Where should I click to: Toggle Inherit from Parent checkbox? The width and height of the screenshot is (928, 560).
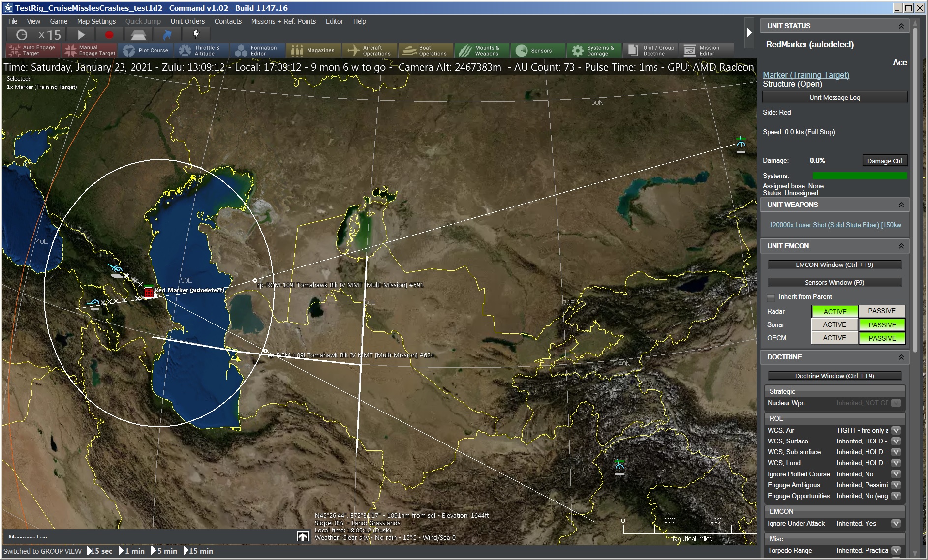[x=771, y=297]
